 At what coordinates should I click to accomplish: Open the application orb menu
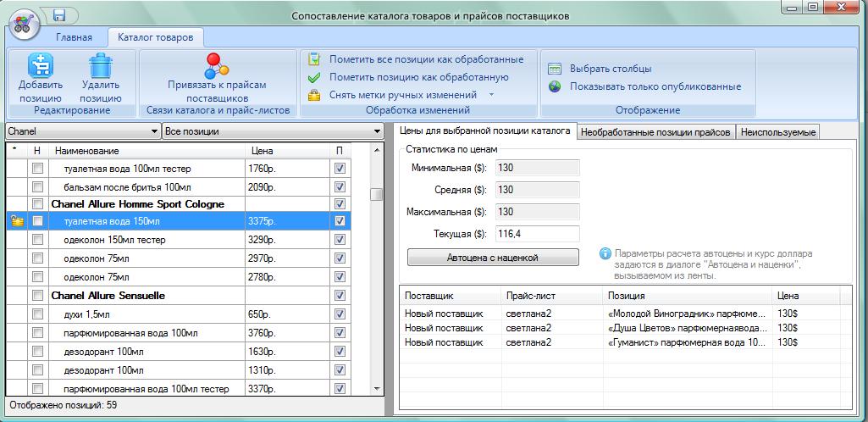coord(23,23)
